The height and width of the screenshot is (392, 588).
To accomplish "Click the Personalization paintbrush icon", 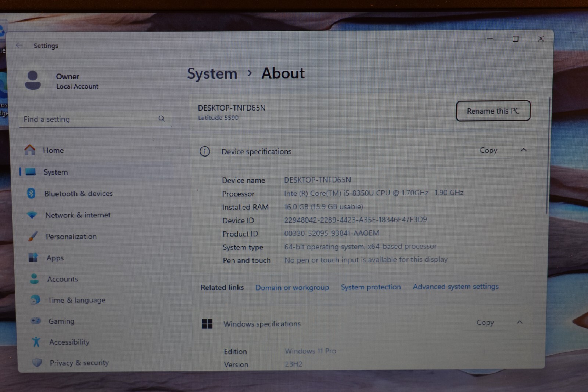I will point(33,236).
